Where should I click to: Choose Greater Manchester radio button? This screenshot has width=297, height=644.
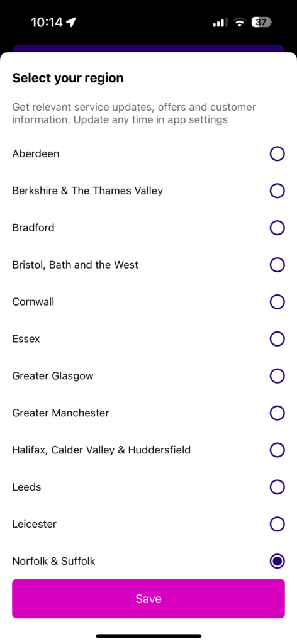277,413
